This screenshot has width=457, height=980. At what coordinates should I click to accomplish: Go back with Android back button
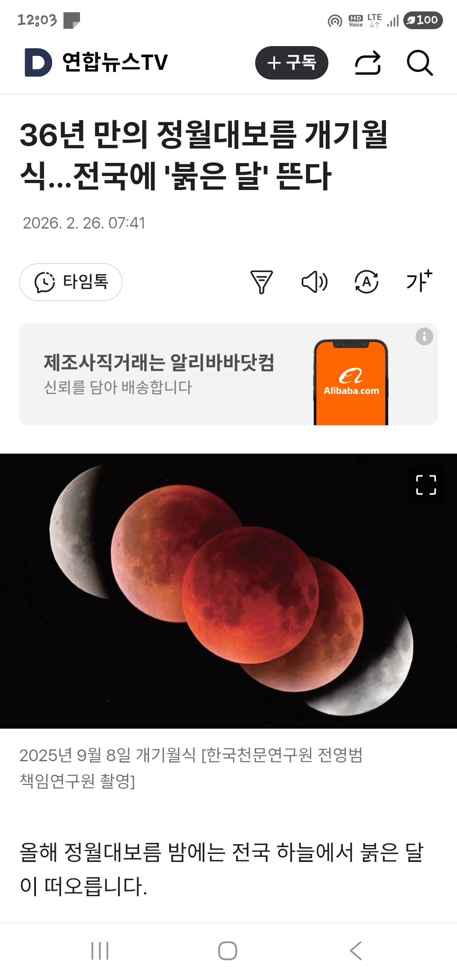356,951
